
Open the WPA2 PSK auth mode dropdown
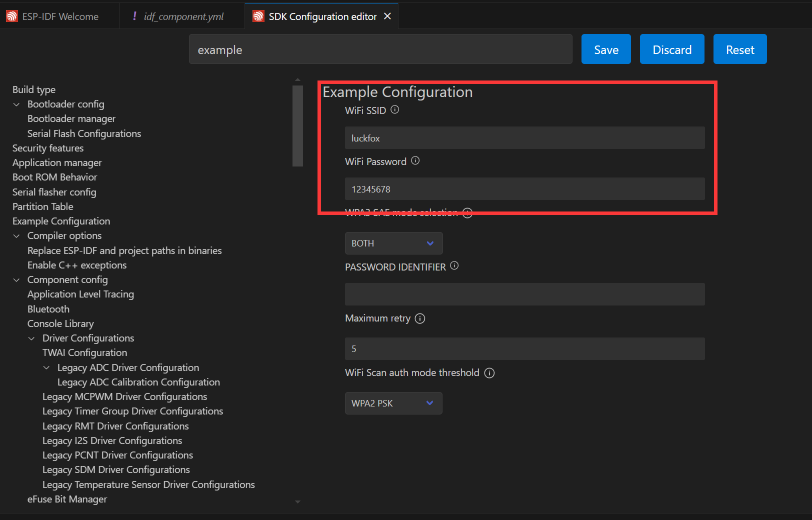coord(393,403)
